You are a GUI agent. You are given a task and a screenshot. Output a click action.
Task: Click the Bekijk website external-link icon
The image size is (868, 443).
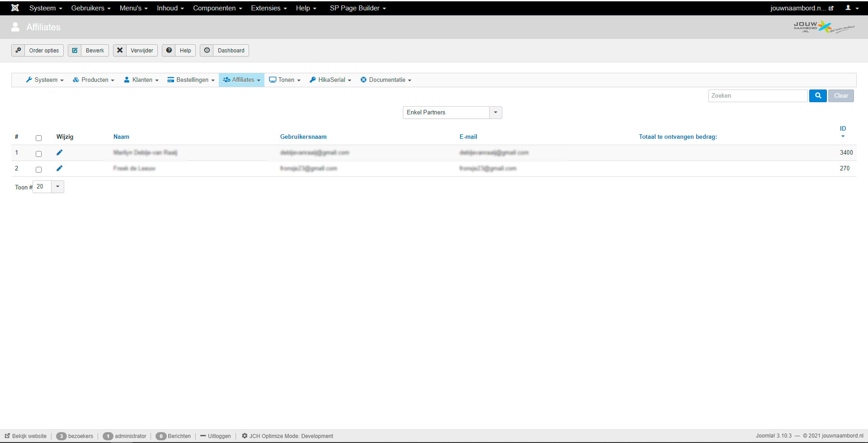(7, 436)
